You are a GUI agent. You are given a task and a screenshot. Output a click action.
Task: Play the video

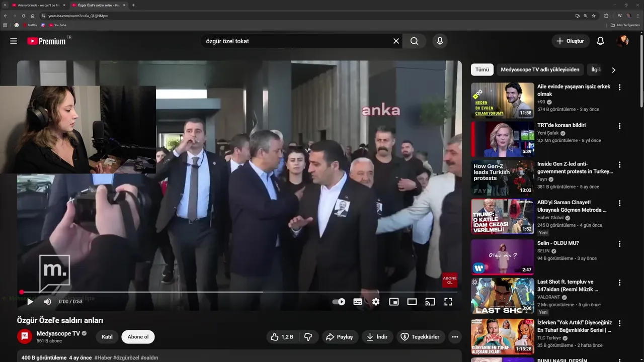coord(30,302)
